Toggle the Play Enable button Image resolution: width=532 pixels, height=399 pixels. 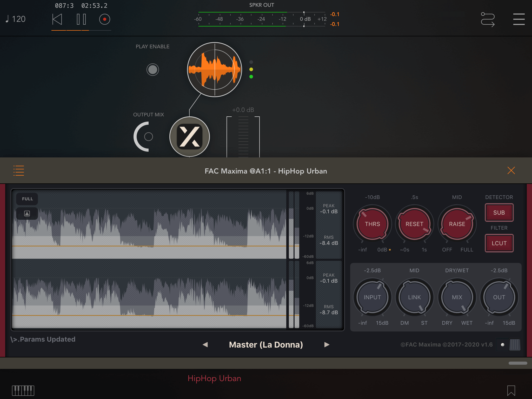tap(153, 70)
